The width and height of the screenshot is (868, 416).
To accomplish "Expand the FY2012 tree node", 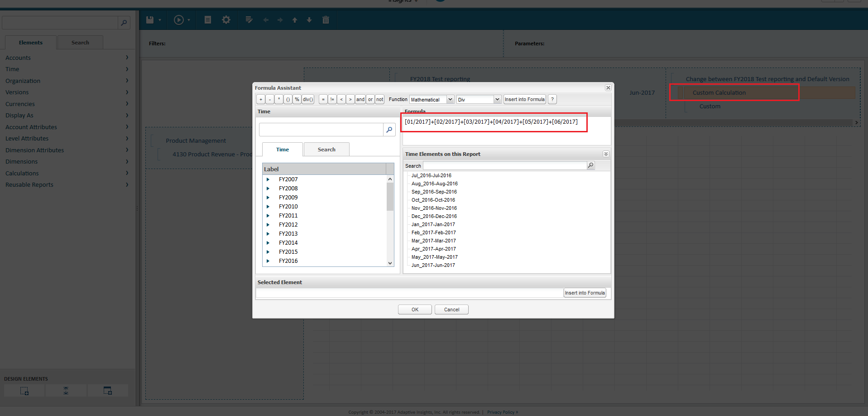I will click(x=268, y=225).
